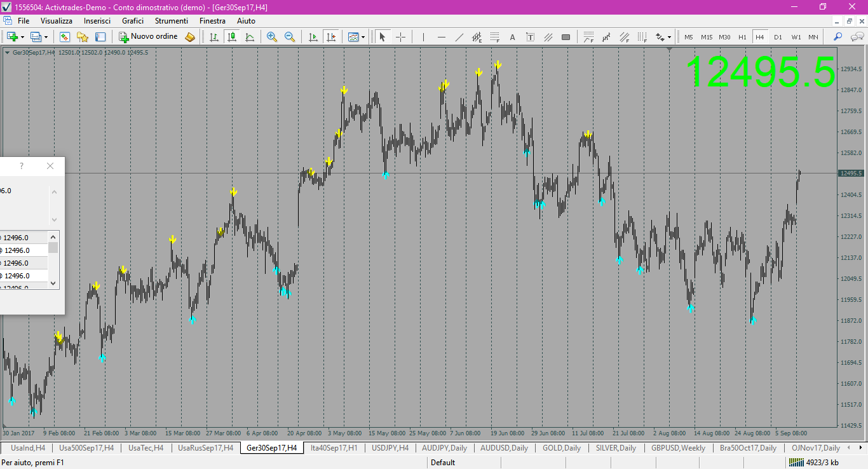Toggle the Market Watch panel icon
The image size is (868, 469).
(65, 37)
